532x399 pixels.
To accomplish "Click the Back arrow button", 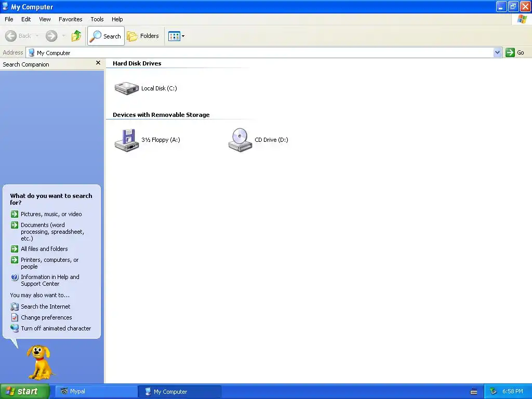I will 18,36.
